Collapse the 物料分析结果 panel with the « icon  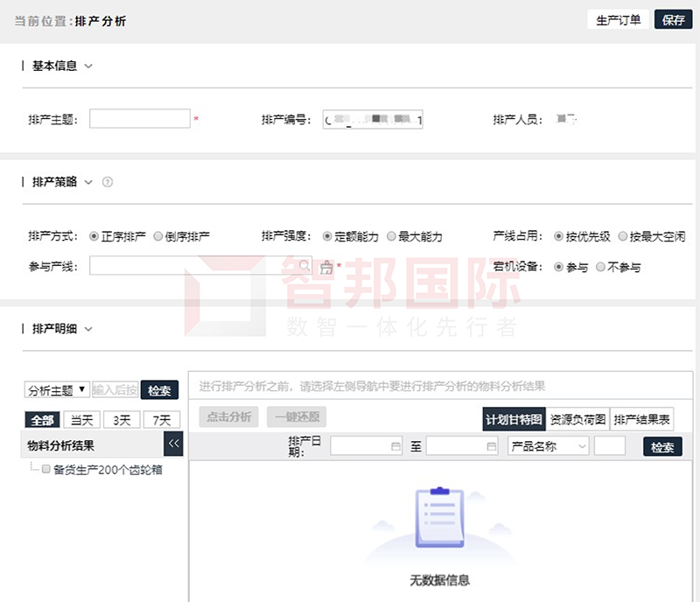click(174, 444)
